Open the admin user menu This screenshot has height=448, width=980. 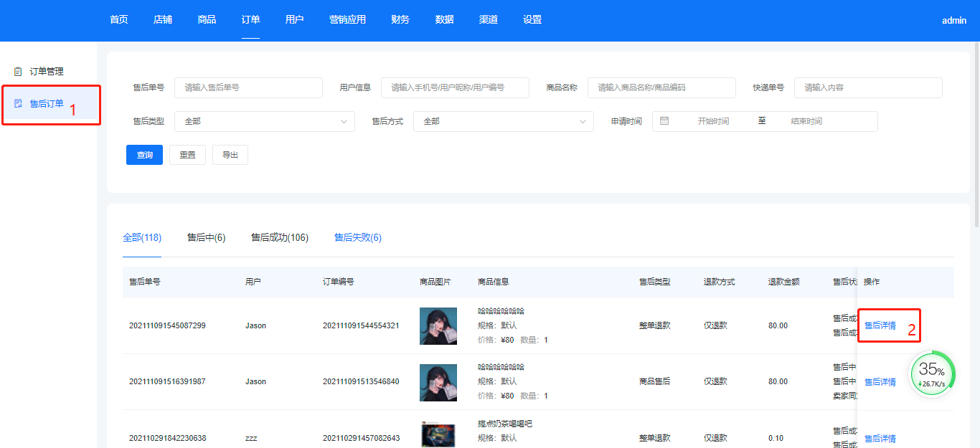(x=954, y=20)
